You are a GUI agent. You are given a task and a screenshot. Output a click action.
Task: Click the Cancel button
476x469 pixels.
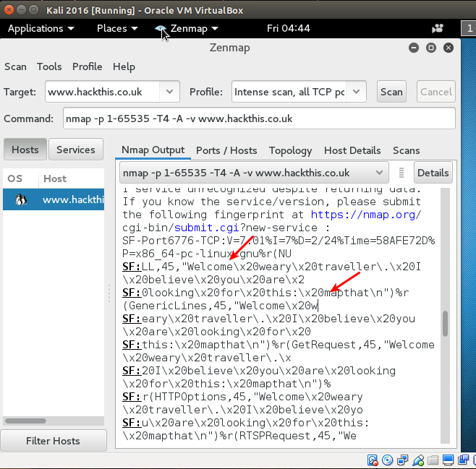[436, 92]
